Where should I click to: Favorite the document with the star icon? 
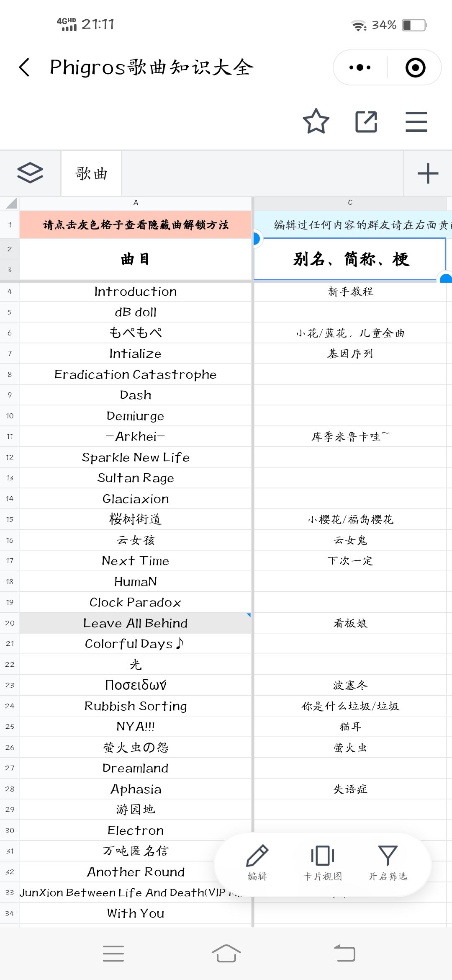[x=316, y=121]
